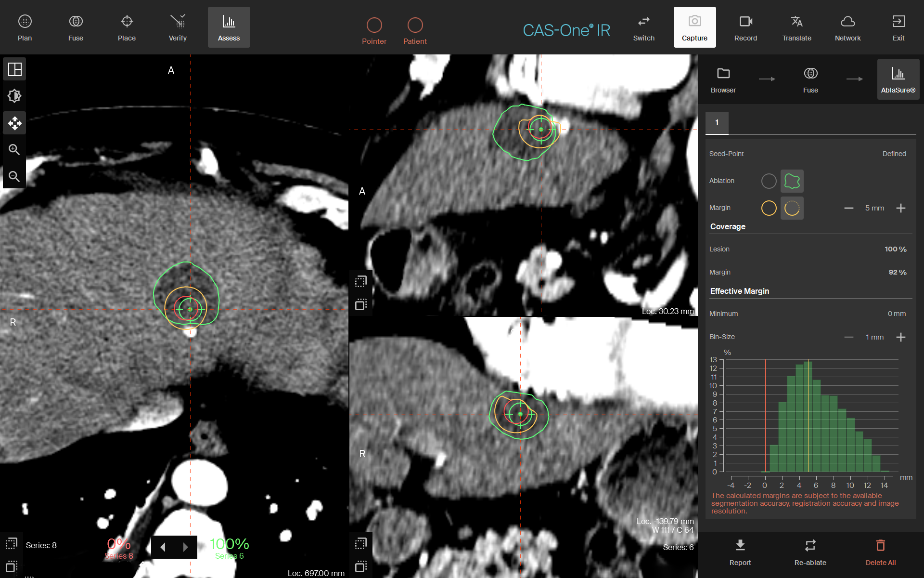Click the W 111 / C 64 window readout
Image resolution: width=924 pixels, height=578 pixels.
coord(673,530)
